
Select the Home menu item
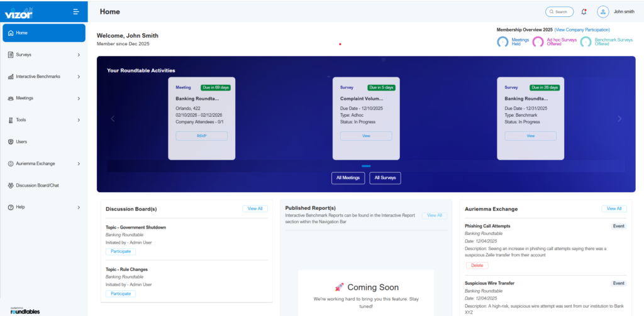pyautogui.click(x=44, y=33)
